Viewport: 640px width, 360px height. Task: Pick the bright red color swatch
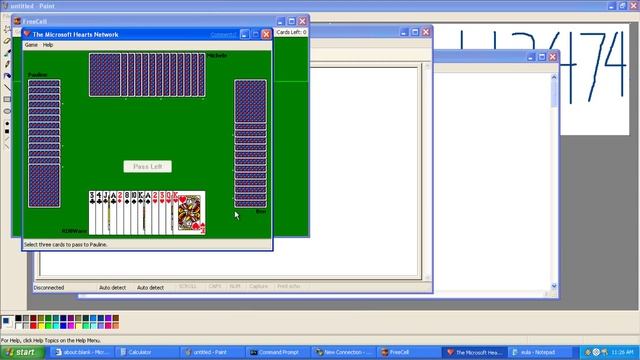tap(33, 325)
